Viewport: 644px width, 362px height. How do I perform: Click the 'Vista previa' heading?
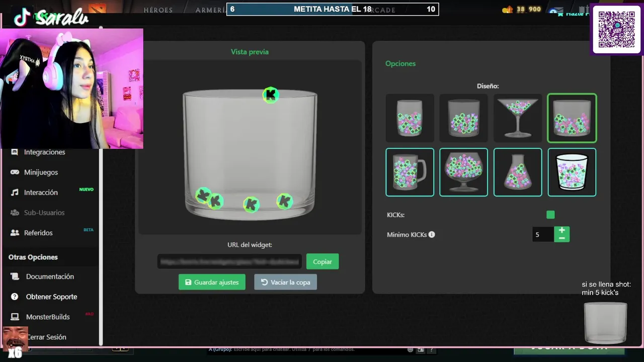tap(250, 52)
